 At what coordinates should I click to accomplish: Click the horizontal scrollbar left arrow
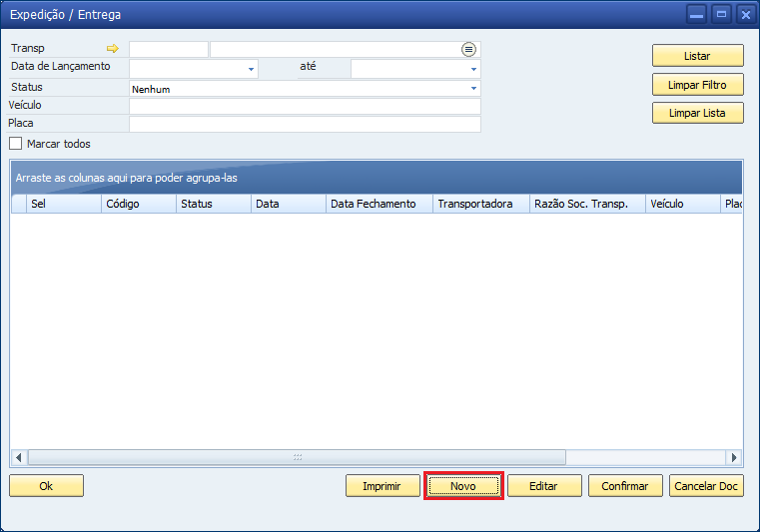pos(18,457)
